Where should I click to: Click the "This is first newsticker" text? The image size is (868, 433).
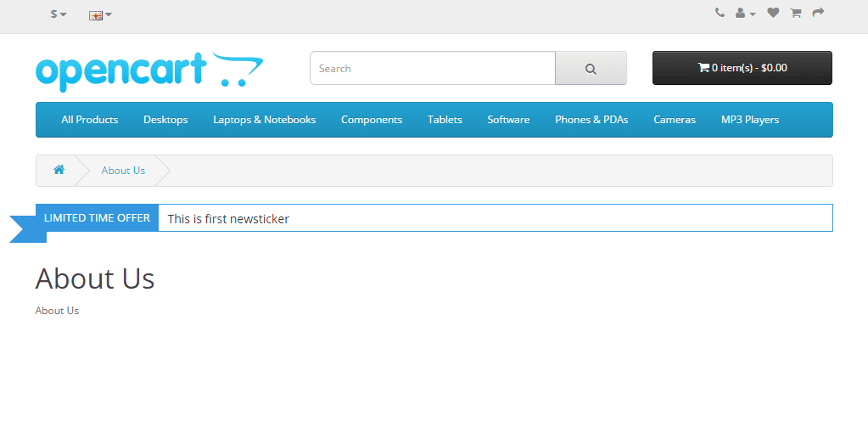228,219
